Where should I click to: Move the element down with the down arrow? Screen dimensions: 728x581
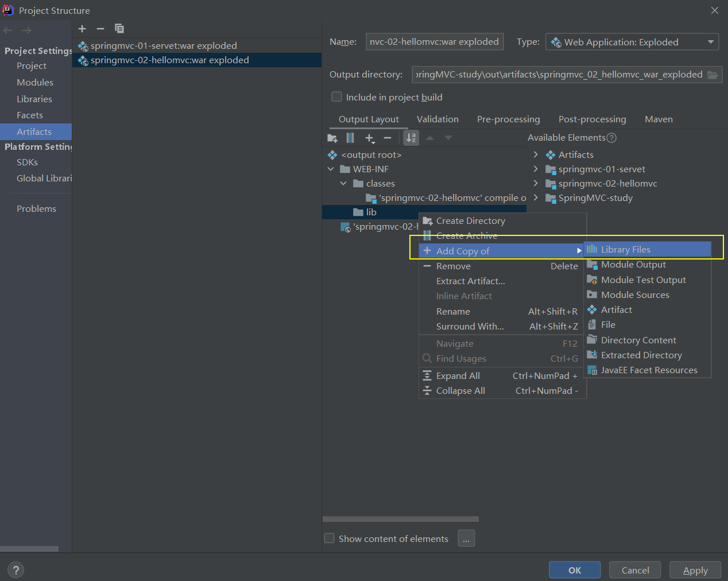(448, 138)
